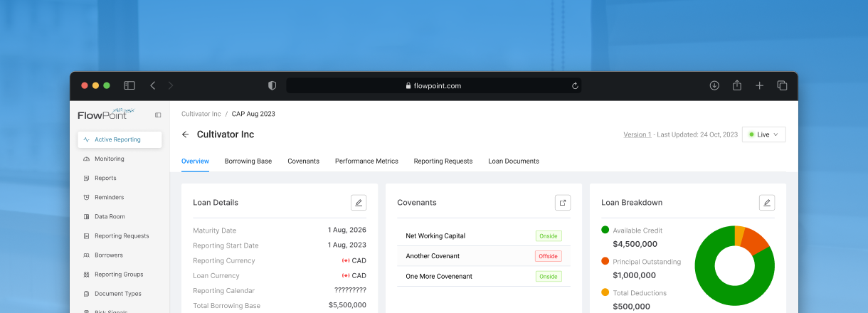Select the Net Working Capital covenant row

[x=484, y=235]
